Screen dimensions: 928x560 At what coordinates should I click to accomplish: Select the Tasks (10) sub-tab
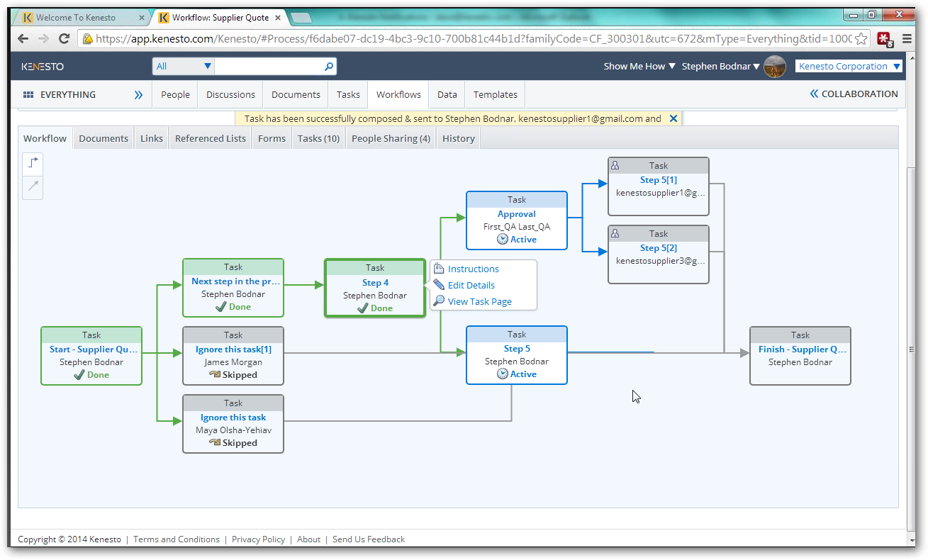pyautogui.click(x=318, y=138)
